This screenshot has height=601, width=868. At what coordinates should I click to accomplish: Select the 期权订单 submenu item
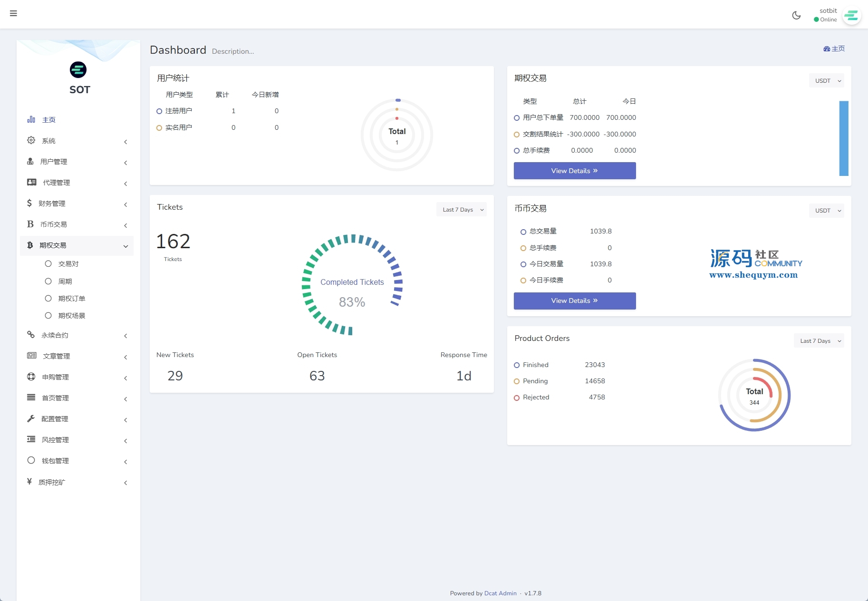click(x=71, y=299)
